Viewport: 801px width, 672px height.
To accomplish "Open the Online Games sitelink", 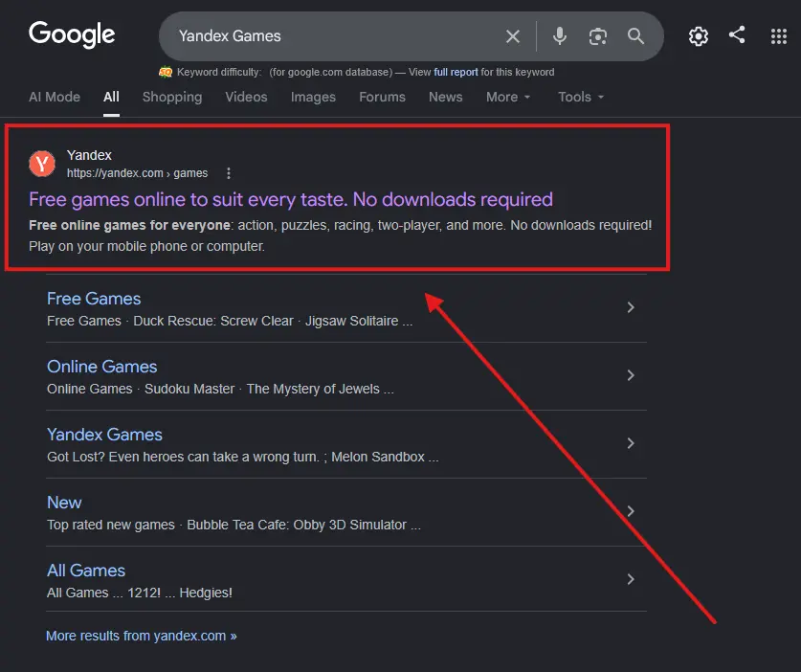I will pos(101,367).
